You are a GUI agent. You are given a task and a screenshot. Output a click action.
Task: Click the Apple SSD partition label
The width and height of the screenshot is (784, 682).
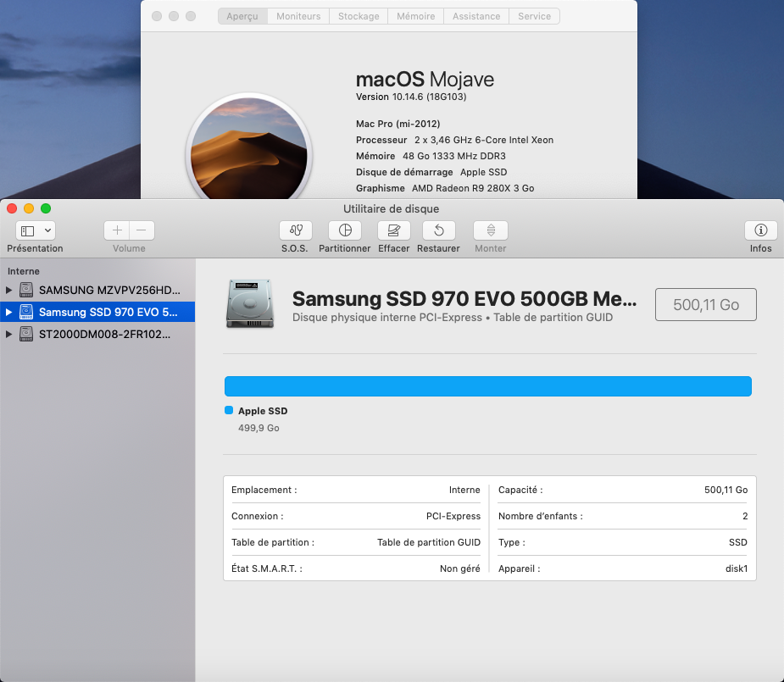[x=263, y=411]
